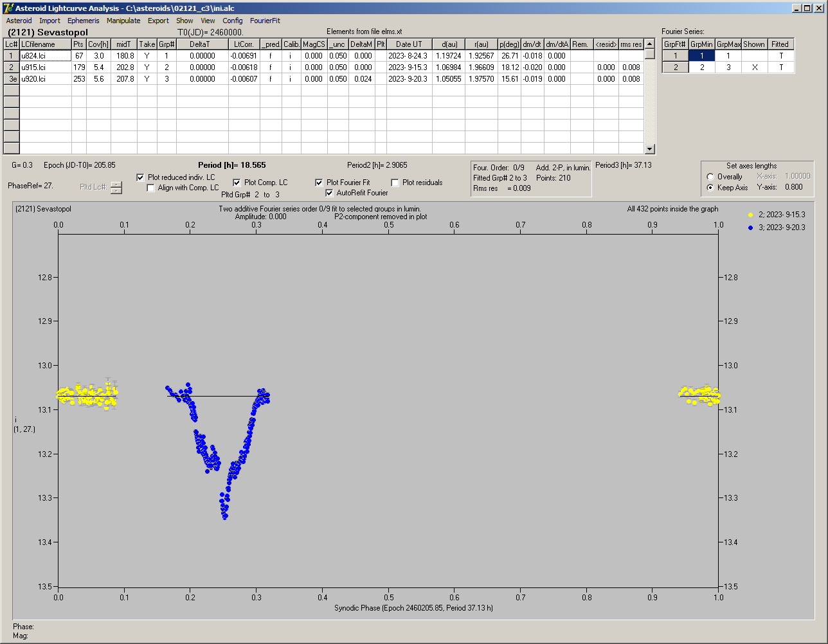Click the Pltd Lc# stepper arrows
The image size is (828, 644).
[116, 188]
